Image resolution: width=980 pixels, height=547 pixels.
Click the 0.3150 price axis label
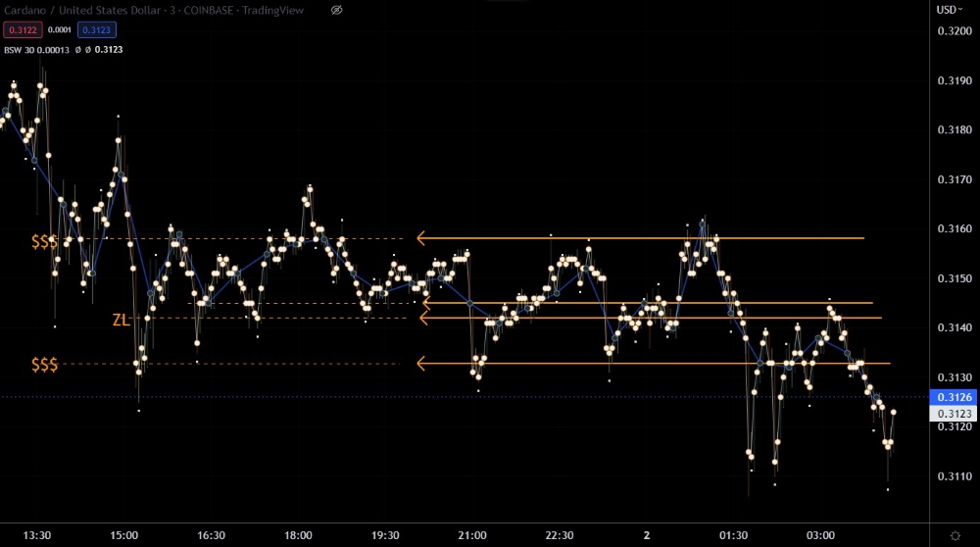click(x=955, y=278)
